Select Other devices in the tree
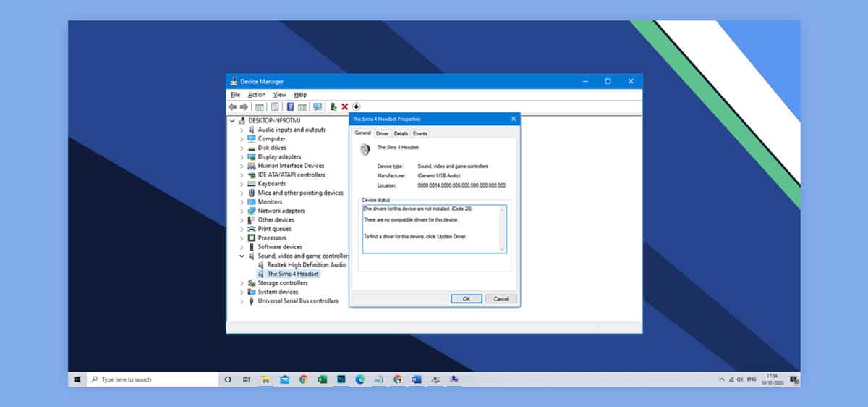 click(276, 219)
